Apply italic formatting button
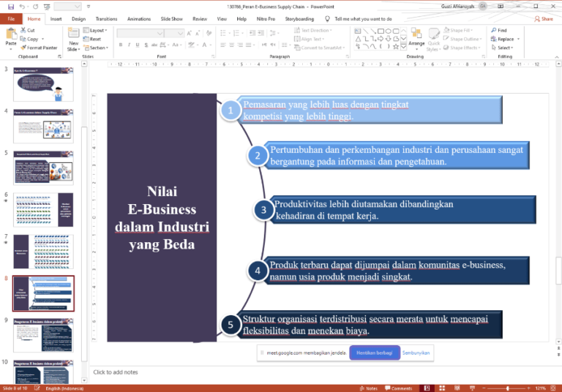 coord(129,45)
